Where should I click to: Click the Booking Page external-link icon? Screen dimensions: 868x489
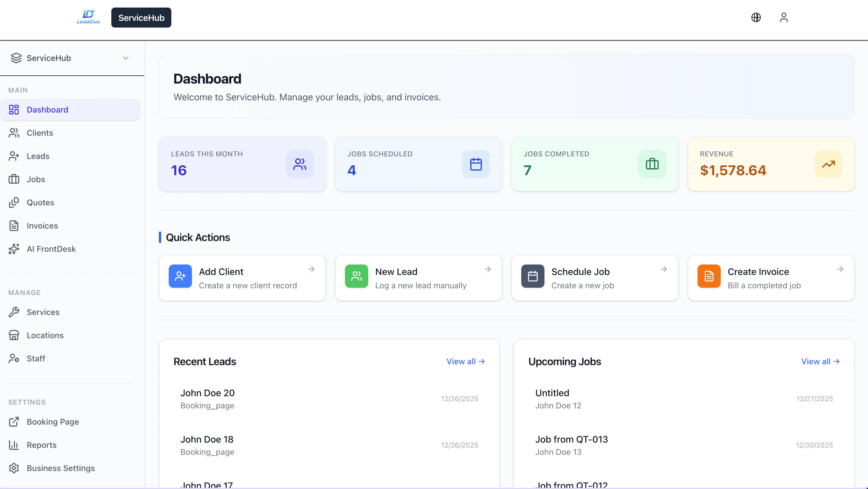pyautogui.click(x=14, y=422)
